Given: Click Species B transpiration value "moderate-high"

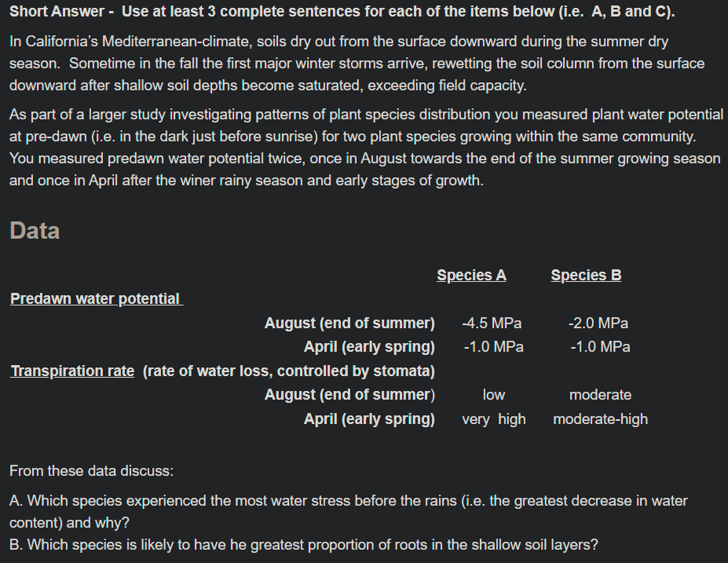Looking at the screenshot, I should pyautogui.click(x=600, y=419).
